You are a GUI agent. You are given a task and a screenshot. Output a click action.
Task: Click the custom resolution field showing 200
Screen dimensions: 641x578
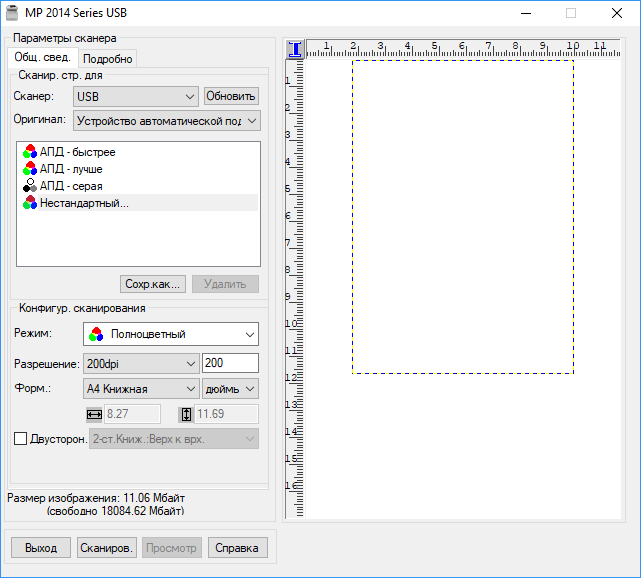click(x=231, y=363)
